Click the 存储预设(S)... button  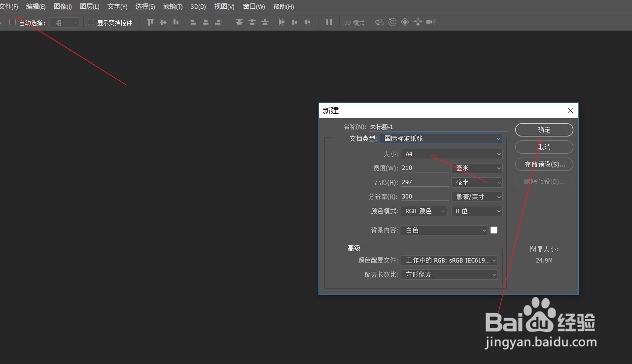[544, 164]
